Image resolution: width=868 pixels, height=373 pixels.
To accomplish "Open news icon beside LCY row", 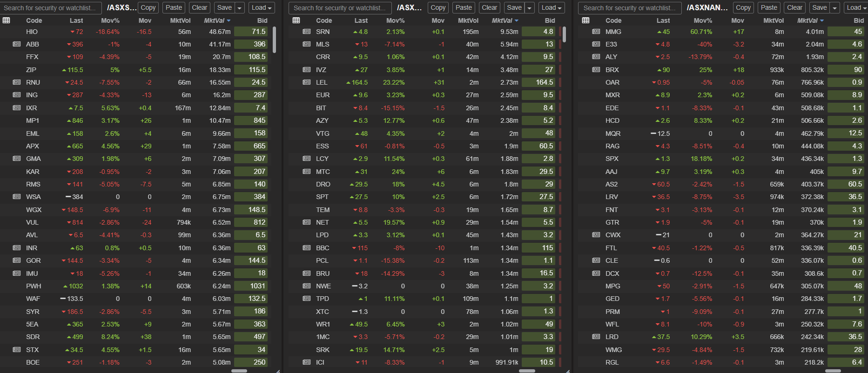I will (307, 159).
